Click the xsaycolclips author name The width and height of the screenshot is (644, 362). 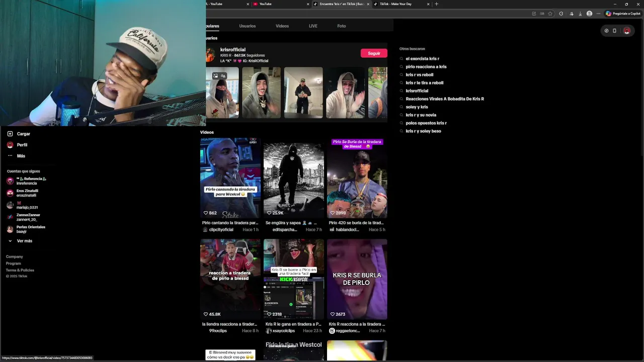click(283, 331)
